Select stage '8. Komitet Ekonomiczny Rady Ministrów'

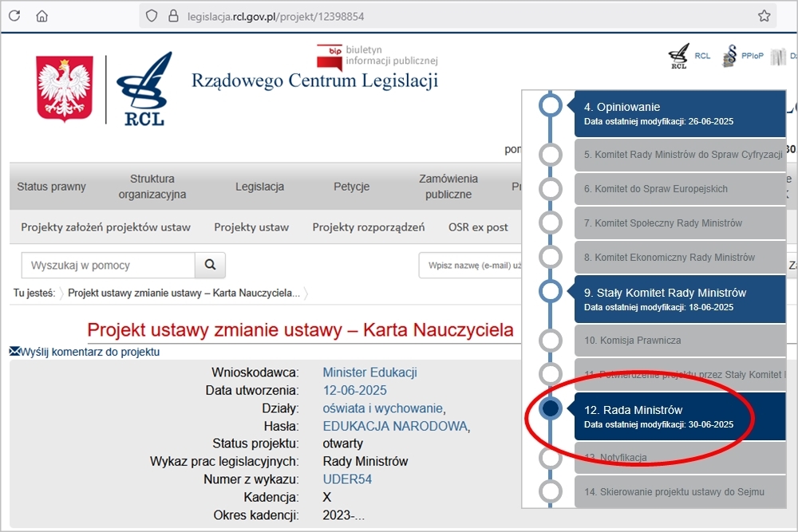[680, 258]
